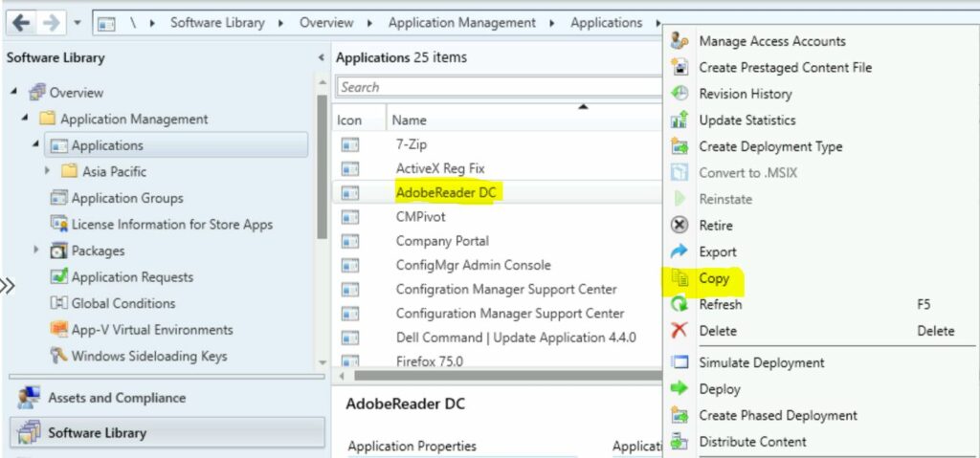Select the Firefox 75.0 application row

[498, 360]
